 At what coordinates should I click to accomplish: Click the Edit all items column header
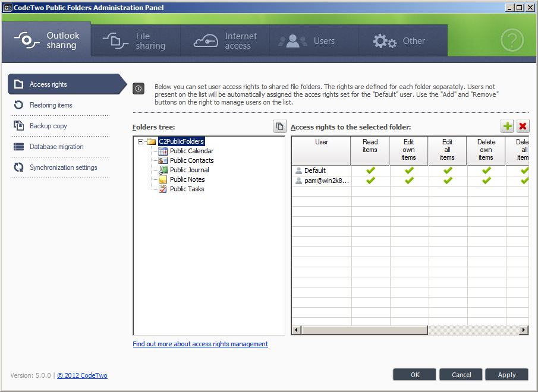[x=448, y=151]
